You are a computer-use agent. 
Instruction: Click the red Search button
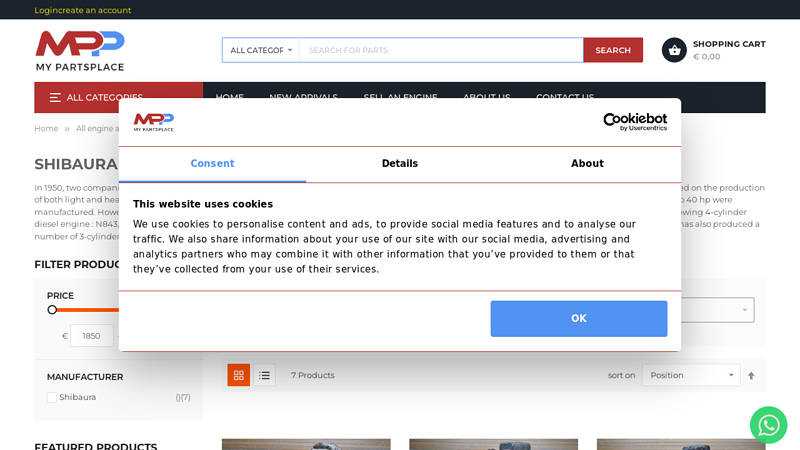pos(612,50)
